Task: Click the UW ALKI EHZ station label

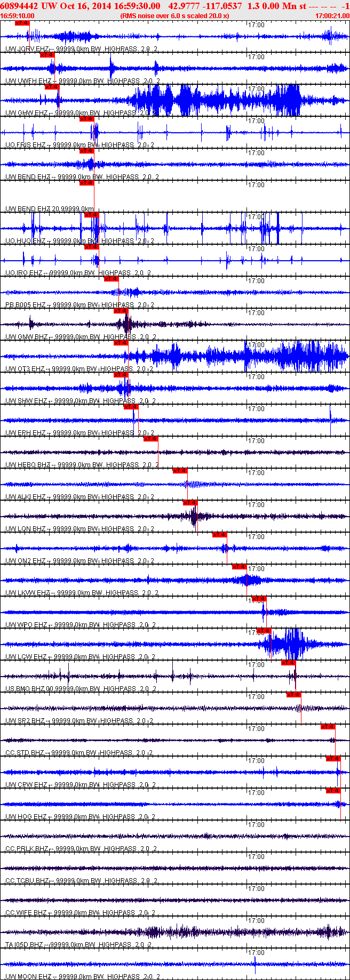Action: (x=79, y=497)
